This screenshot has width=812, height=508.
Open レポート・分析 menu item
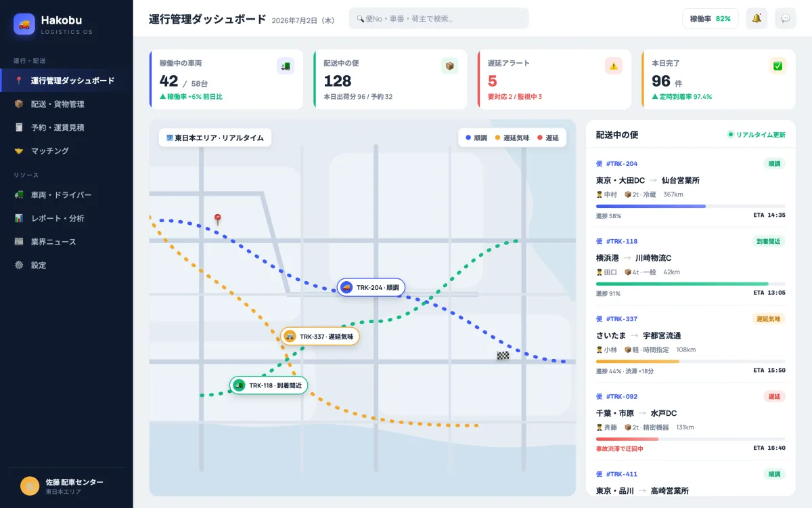[66, 218]
